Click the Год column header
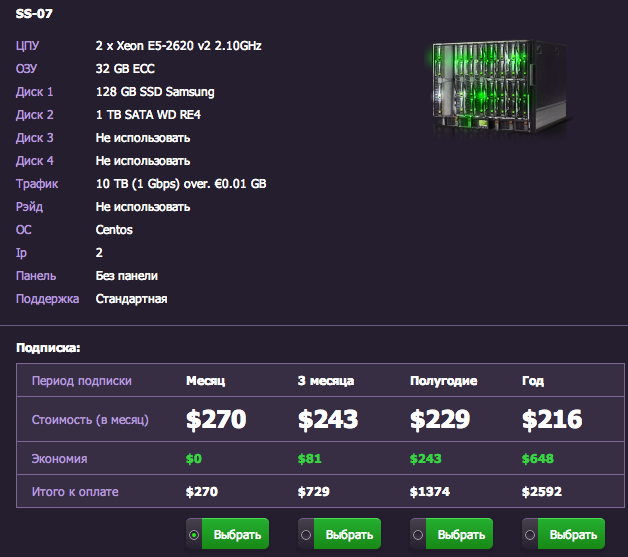Screen dimensions: 628x557 532,381
